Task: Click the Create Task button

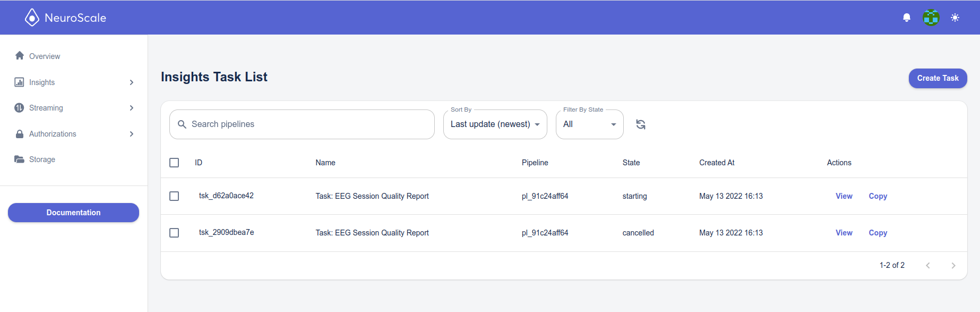Action: coord(938,78)
